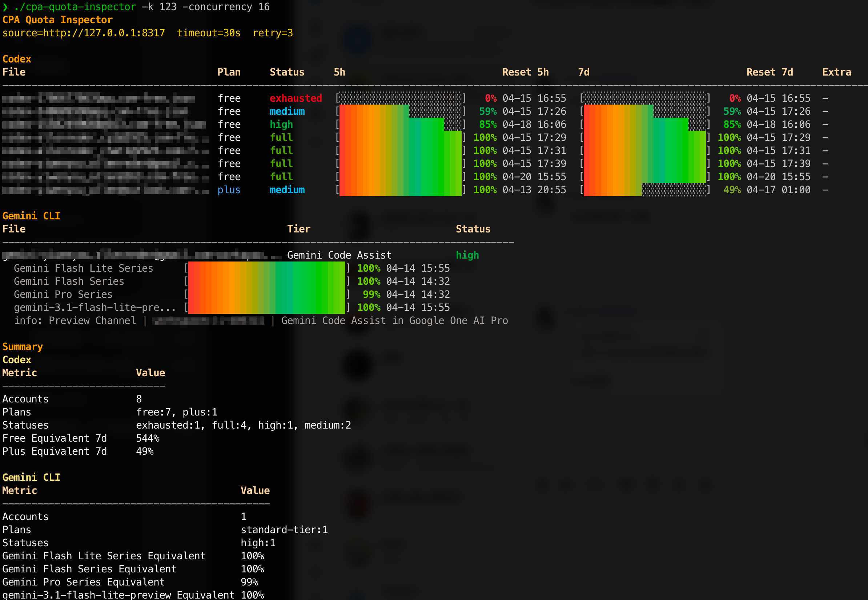Click the 85% value in the 7d column
The height and width of the screenshot is (600, 868).
tap(732, 125)
